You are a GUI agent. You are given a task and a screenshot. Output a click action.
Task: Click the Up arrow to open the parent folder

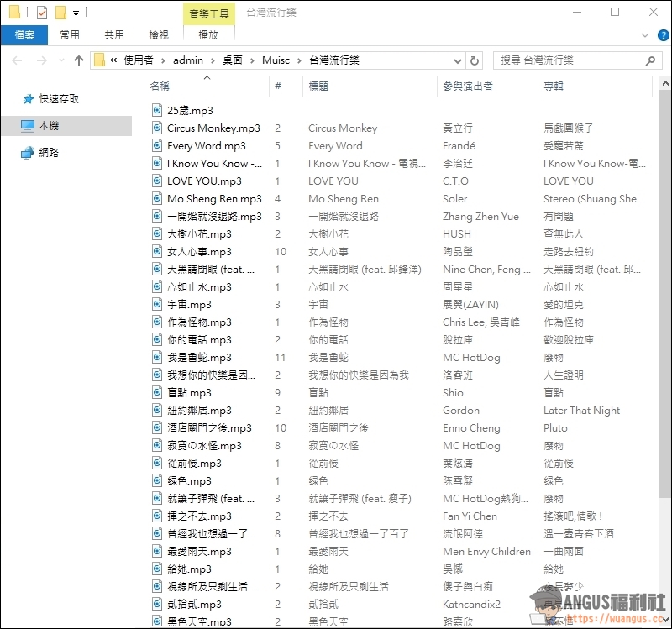click(79, 60)
